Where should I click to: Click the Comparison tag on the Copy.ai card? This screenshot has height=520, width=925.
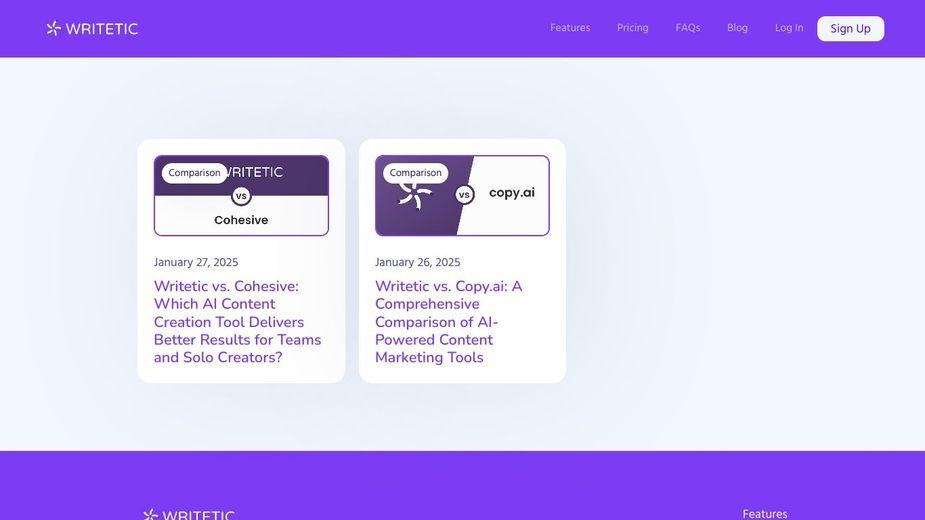tap(415, 173)
